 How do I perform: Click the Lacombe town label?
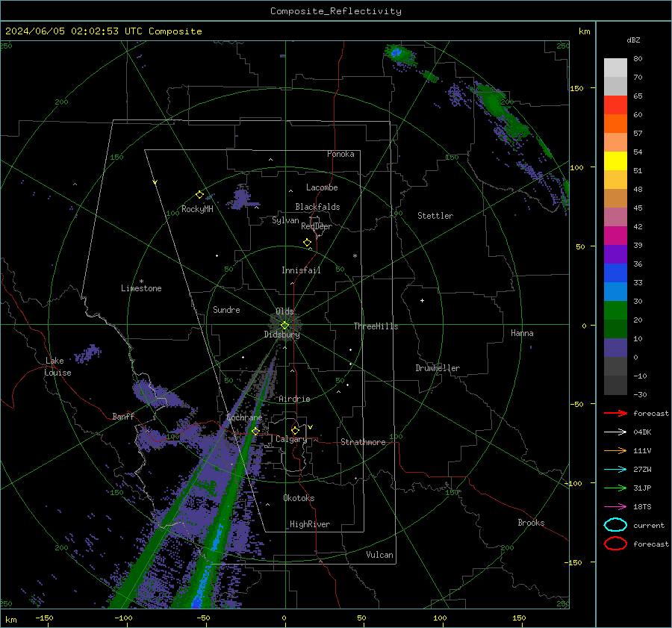pos(322,187)
